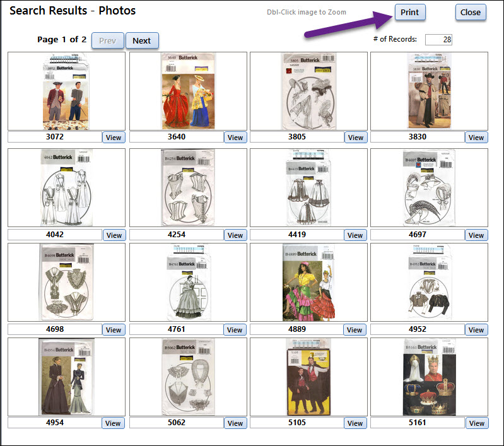Select the Butterick 5062 lace collars photo
Image resolution: width=504 pixels, height=446 pixels.
pos(189,377)
